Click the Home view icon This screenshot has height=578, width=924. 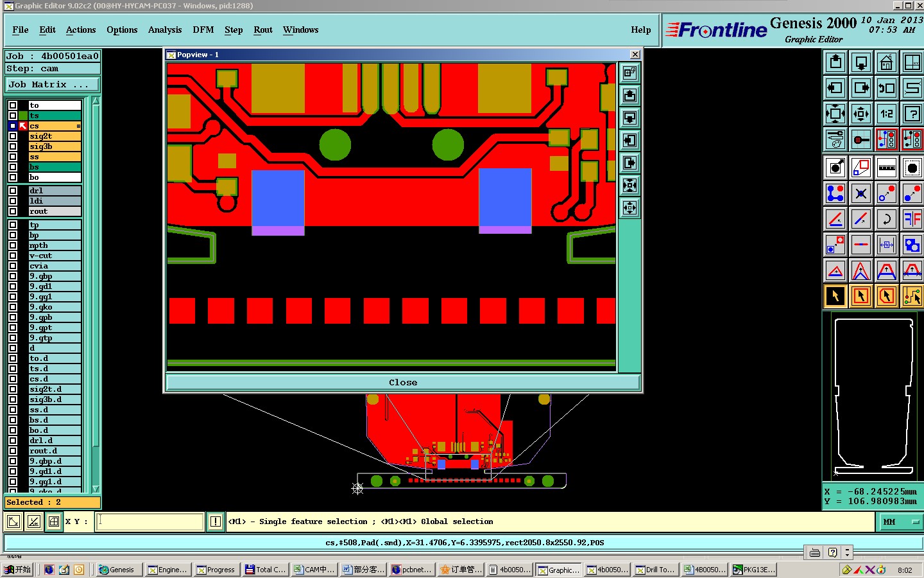tap(887, 62)
